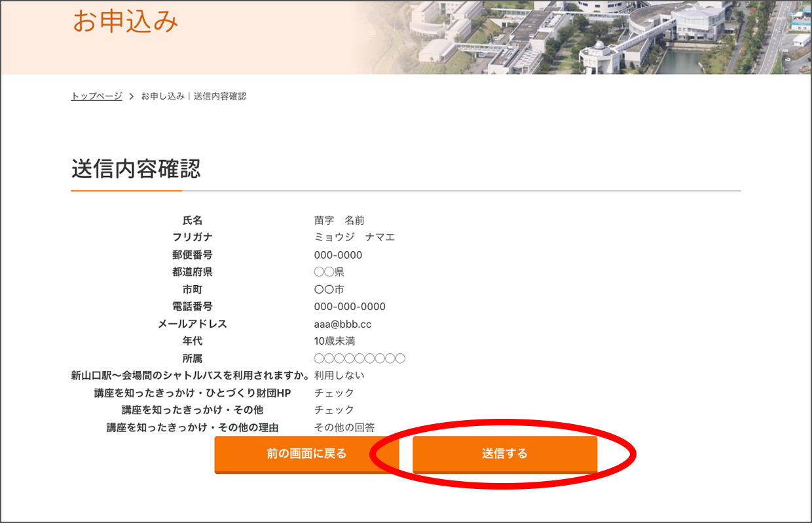The height and width of the screenshot is (523, 812).
Task: Click the breadcrumb separator chevron
Action: coord(131,95)
